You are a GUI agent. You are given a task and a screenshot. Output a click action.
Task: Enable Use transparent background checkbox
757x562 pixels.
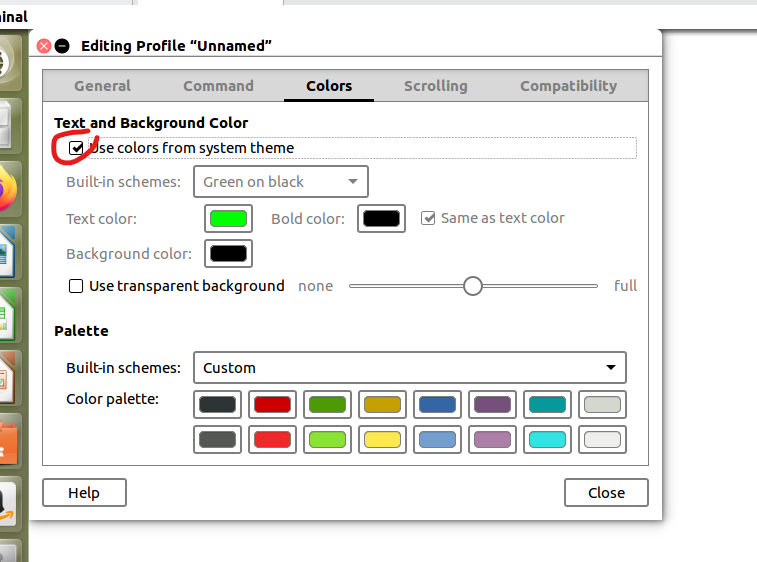[x=76, y=286]
